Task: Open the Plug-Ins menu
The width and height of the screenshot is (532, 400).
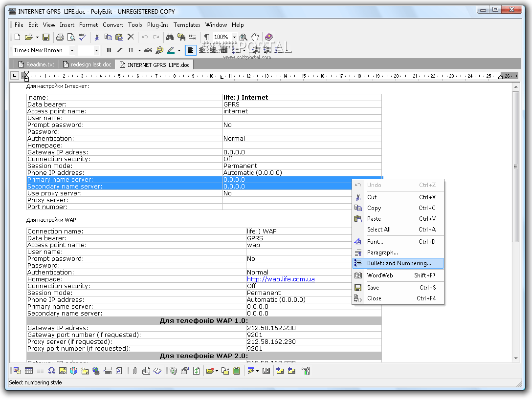Action: 158,25
